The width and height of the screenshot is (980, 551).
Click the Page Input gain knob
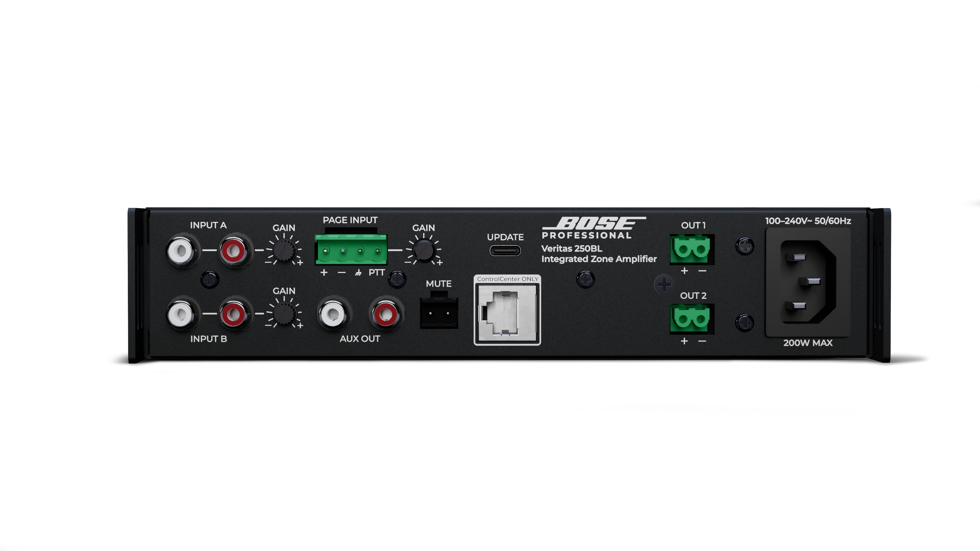pyautogui.click(x=424, y=250)
